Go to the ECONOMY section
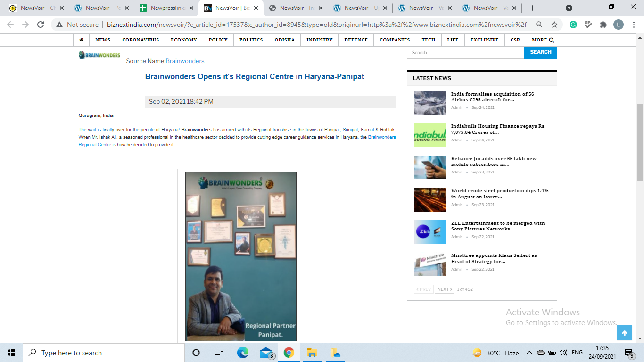This screenshot has width=644, height=362. 184,40
